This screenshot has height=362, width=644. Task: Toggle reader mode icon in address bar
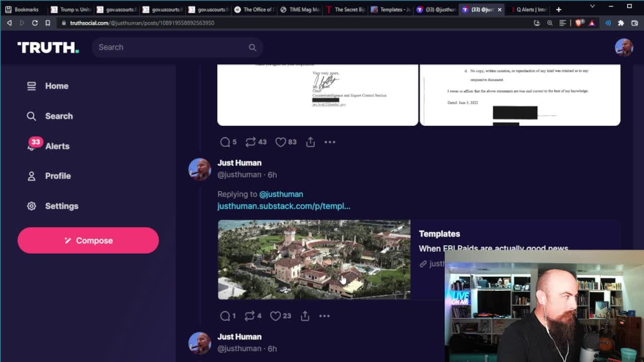[x=562, y=23]
